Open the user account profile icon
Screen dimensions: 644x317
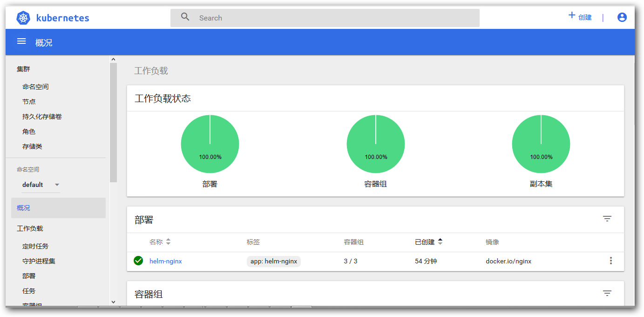622,17
